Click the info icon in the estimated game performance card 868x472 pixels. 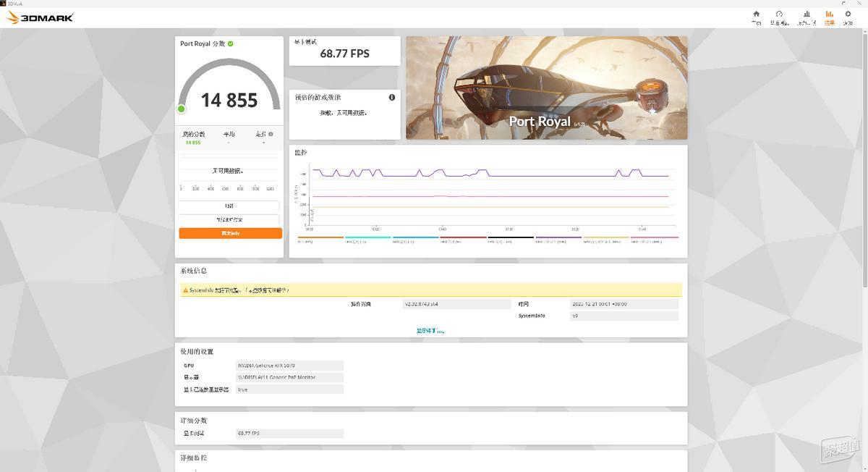click(x=392, y=97)
